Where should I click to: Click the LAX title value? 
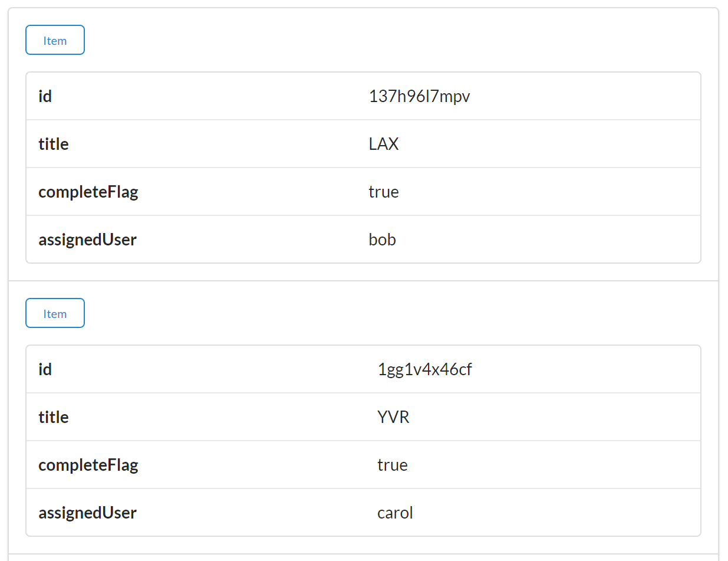pyautogui.click(x=384, y=144)
